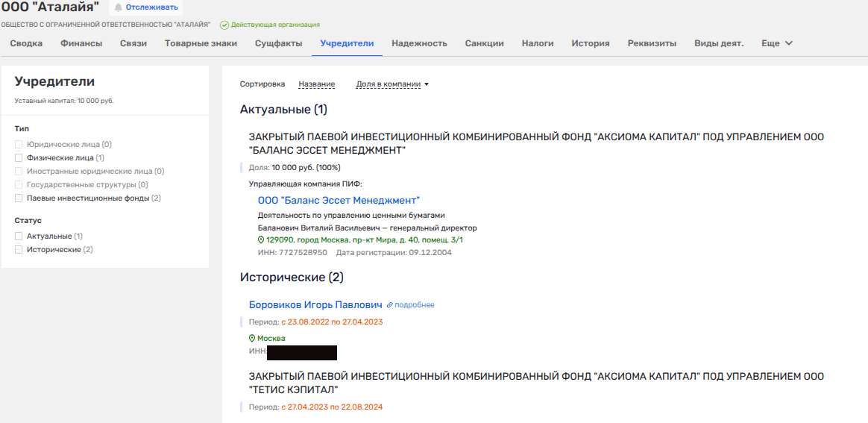Click the historical fund title with ТЕТИС КЭПИТАЛ
Image resolution: width=868 pixels, height=423 pixels.
point(536,383)
